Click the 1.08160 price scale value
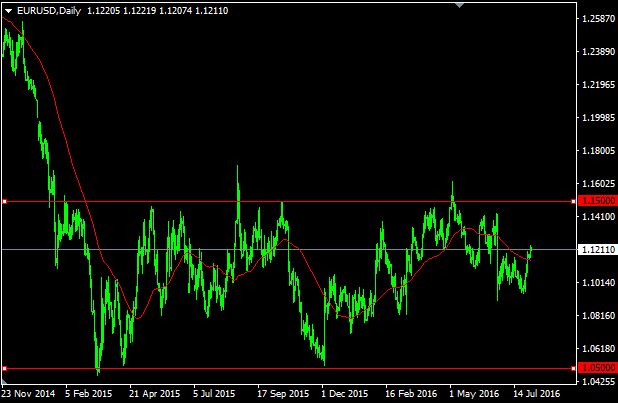618x403 pixels. [x=598, y=315]
